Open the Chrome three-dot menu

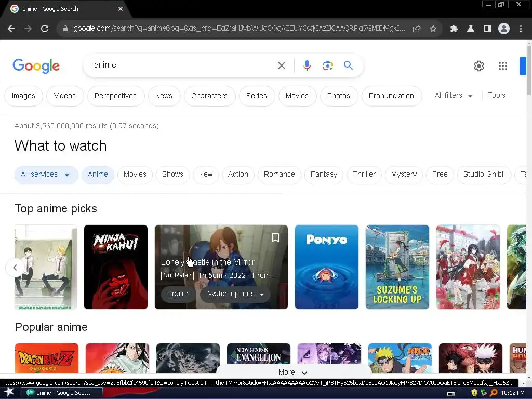(521, 29)
